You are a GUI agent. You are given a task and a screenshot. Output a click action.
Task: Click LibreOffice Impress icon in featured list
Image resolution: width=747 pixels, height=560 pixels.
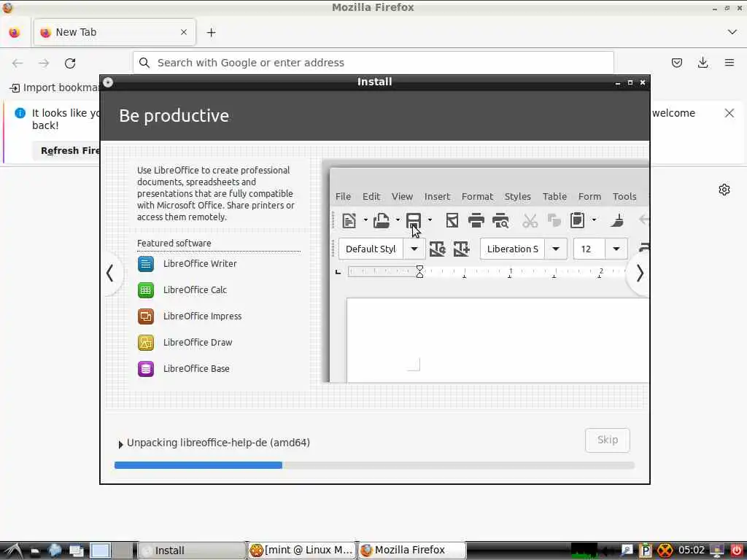146,316
